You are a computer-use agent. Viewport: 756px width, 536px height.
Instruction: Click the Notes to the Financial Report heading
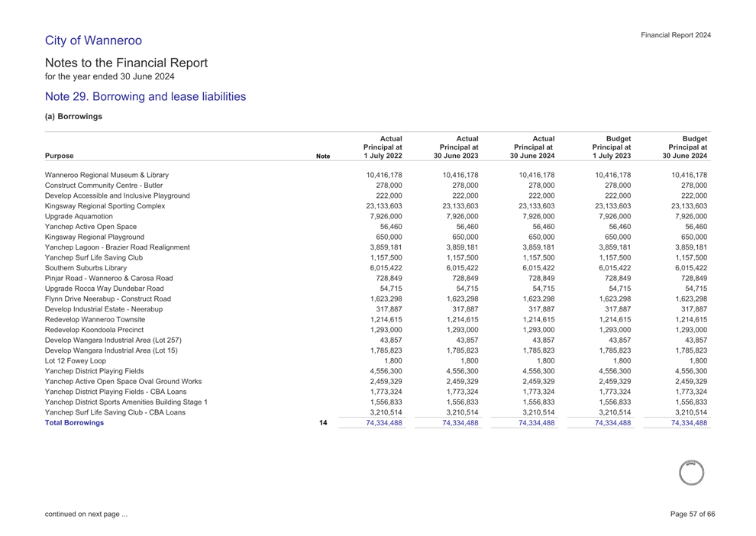point(126,63)
